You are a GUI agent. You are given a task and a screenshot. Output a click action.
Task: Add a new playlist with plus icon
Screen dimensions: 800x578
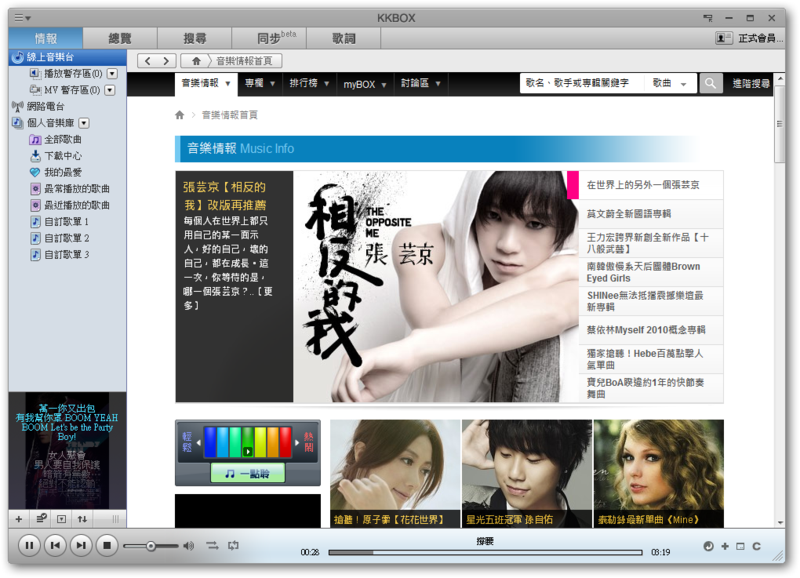point(18,519)
